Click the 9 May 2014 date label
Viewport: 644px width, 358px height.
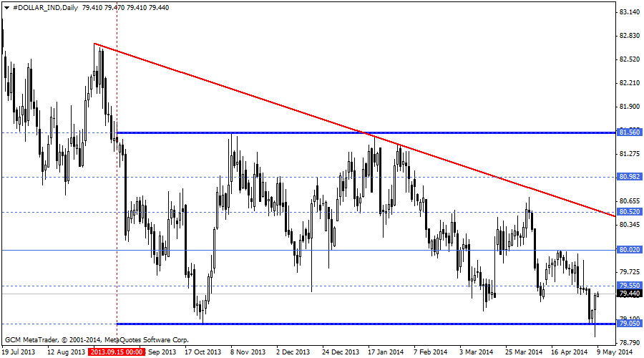(x=615, y=352)
